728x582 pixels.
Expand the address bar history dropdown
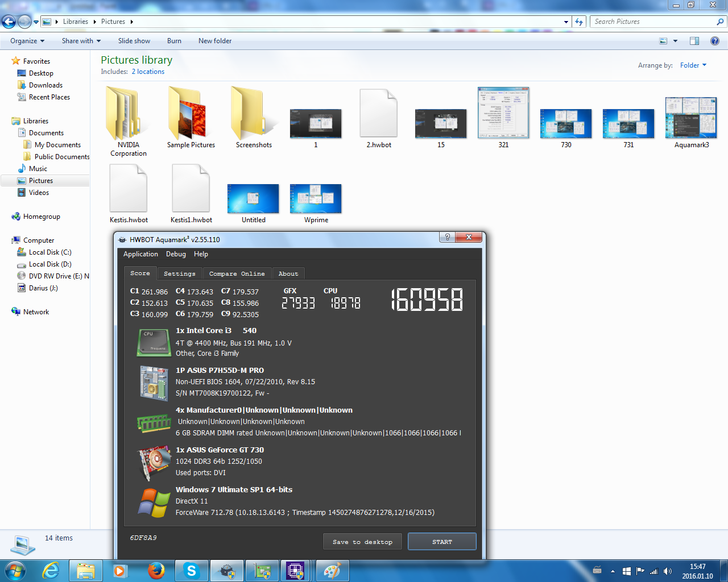[566, 22]
